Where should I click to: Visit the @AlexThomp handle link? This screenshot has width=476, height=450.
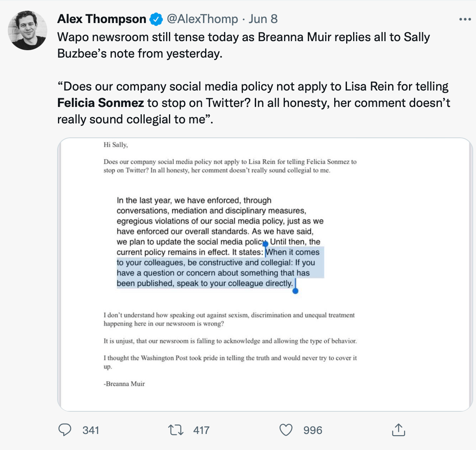202,19
